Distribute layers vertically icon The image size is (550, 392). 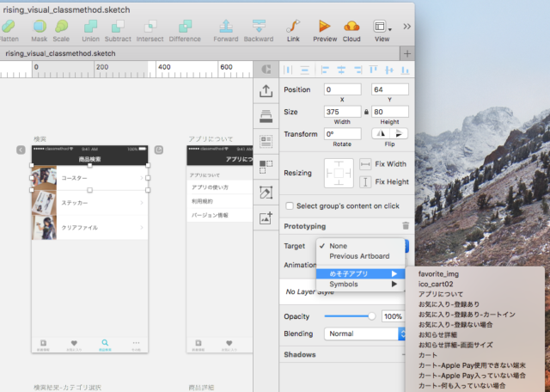[305, 70]
